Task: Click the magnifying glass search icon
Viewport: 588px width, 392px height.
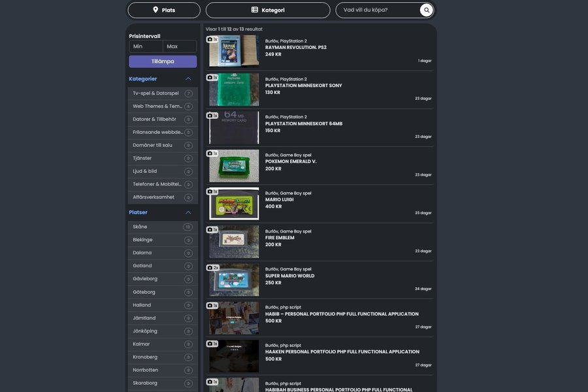Action: point(426,10)
